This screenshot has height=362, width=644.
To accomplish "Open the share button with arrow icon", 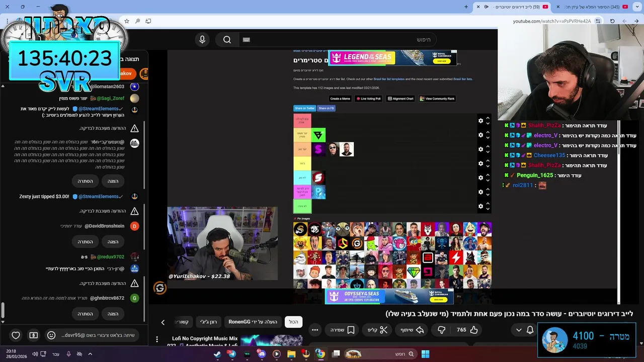I will tap(412, 330).
